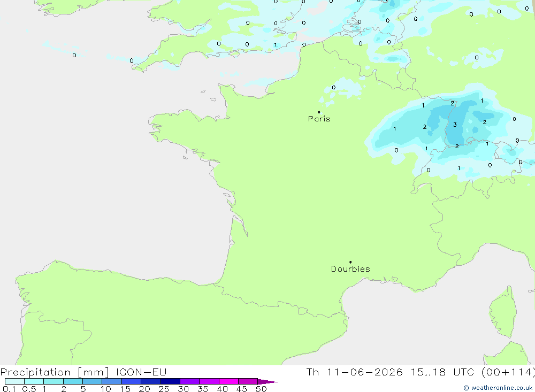Click the '20' legend scale label
The width and height of the screenshot is (535, 392).
(144, 389)
